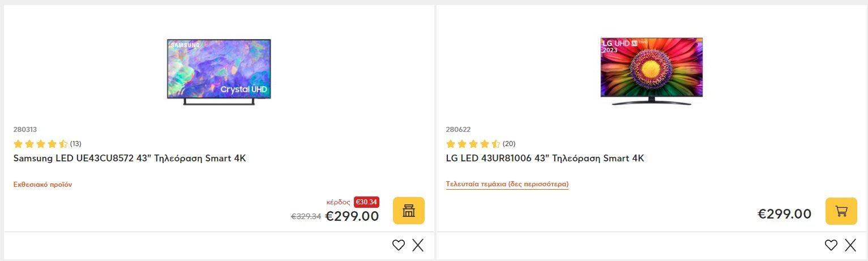Open Samsung TV star rating reviews
868x261 pixels.
coord(41,144)
